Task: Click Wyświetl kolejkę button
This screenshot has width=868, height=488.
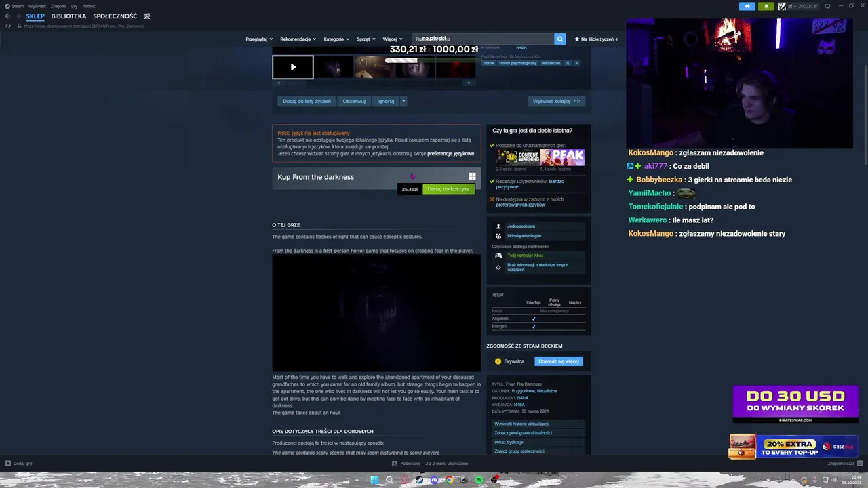Action: click(557, 101)
